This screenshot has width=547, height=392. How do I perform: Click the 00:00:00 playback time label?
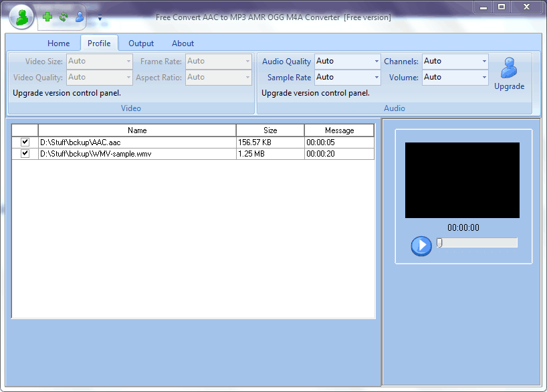(463, 227)
